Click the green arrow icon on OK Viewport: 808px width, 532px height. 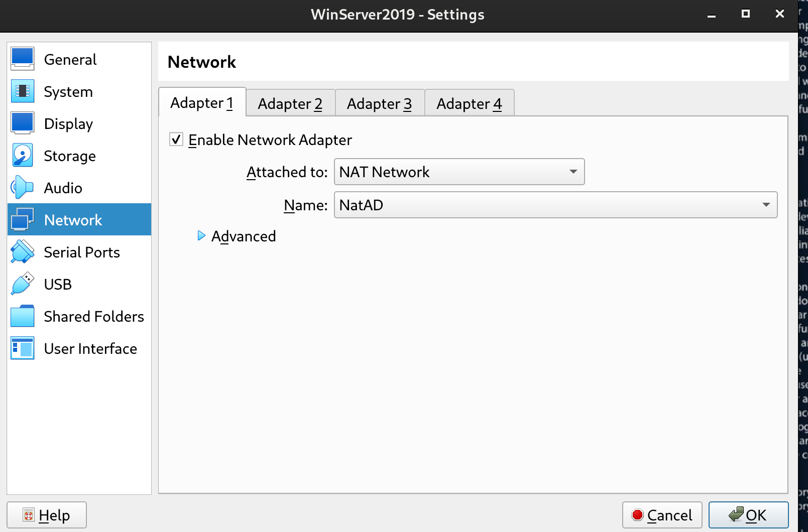[x=736, y=514]
